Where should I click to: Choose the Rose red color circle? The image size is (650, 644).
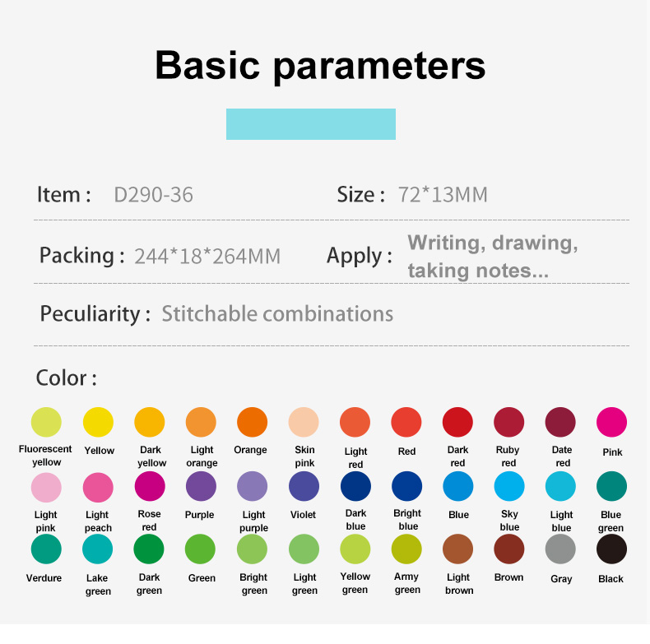pyautogui.click(x=150, y=487)
